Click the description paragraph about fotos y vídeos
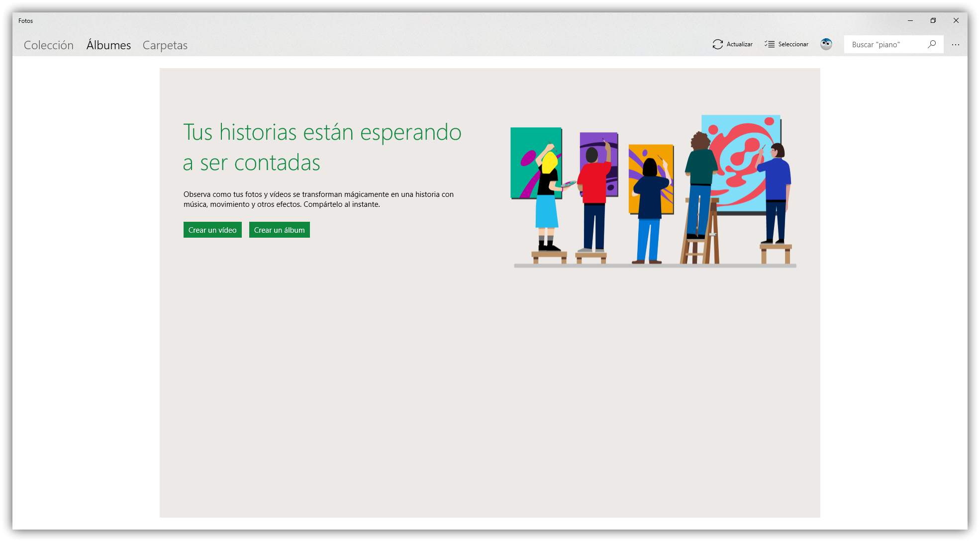 (318, 199)
